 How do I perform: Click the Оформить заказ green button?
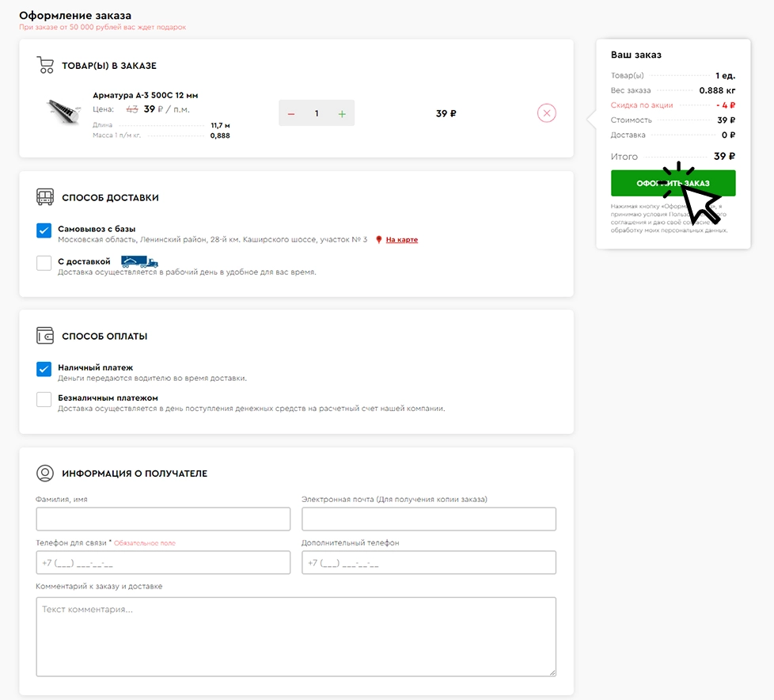pos(673,183)
